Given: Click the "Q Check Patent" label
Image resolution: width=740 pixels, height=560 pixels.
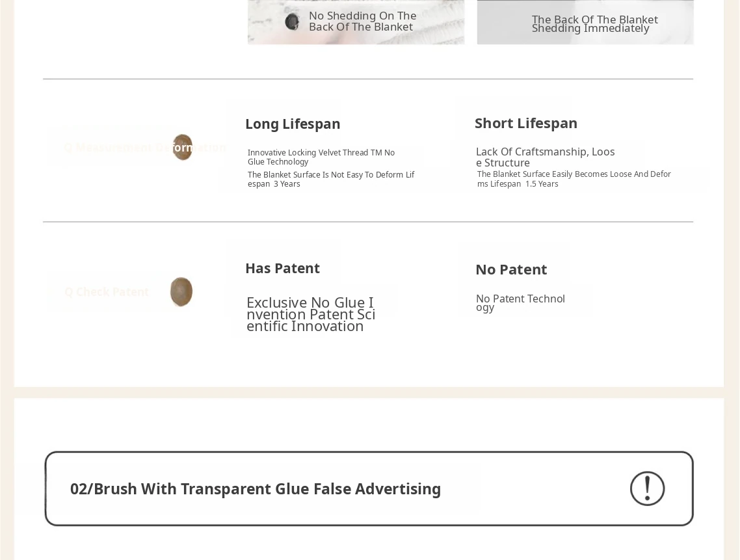Looking at the screenshot, I should click(x=107, y=292).
